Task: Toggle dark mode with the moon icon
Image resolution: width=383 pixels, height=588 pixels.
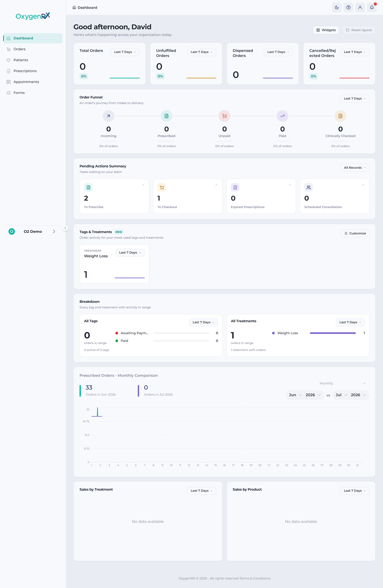Action: pyautogui.click(x=337, y=7)
